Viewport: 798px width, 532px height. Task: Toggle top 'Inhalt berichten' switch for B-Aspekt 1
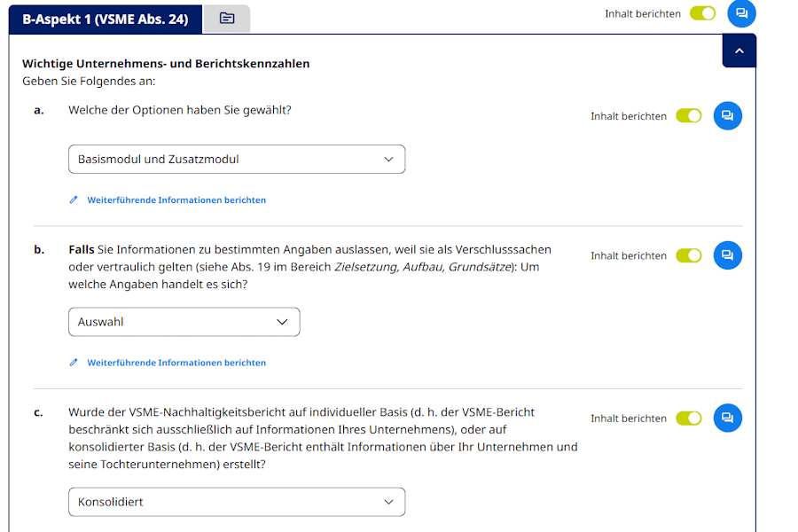(x=702, y=13)
